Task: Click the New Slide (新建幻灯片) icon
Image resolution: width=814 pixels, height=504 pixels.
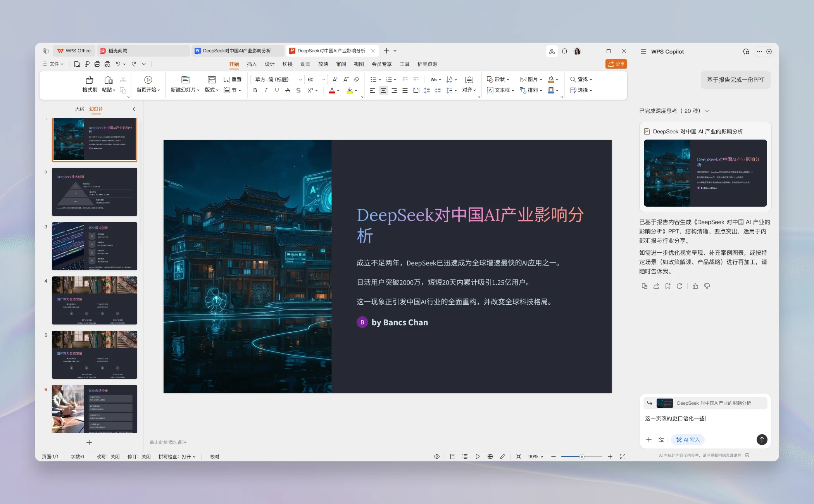Action: [x=185, y=80]
